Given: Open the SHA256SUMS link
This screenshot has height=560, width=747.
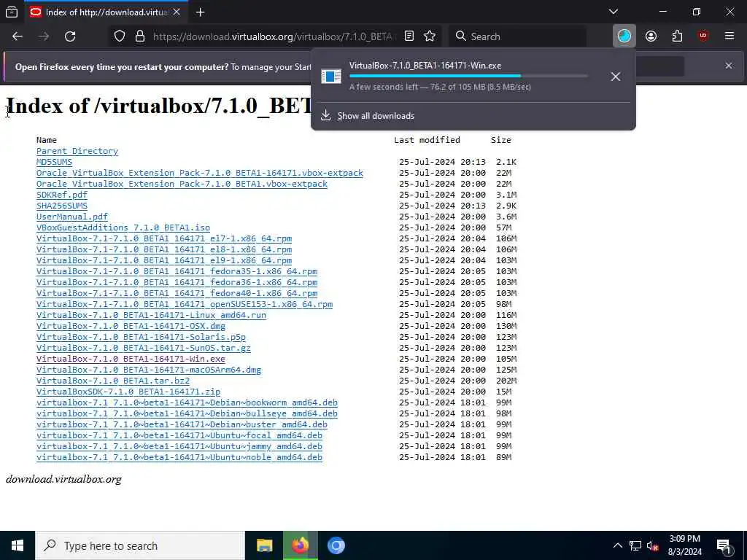Looking at the screenshot, I should pos(62,206).
